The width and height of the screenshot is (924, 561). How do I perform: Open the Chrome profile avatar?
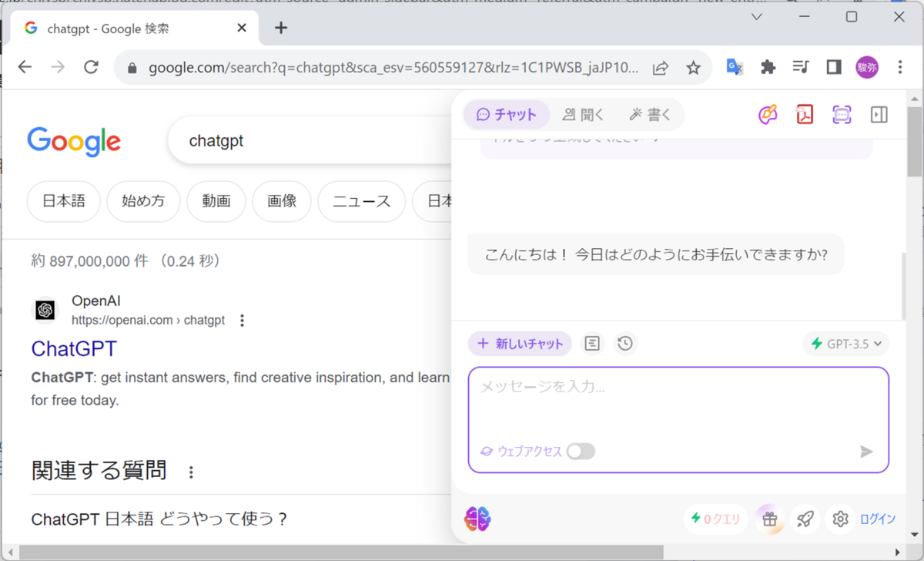867,68
